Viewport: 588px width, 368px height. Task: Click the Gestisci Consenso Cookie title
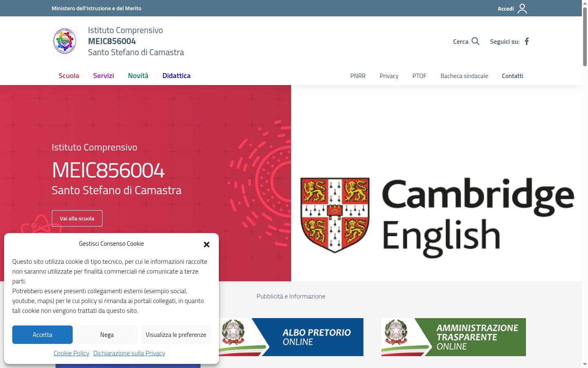111,244
